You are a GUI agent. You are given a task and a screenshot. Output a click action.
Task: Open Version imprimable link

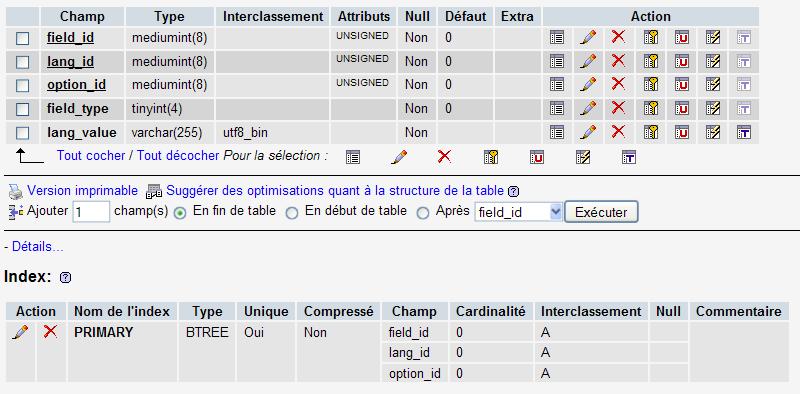[x=82, y=191]
